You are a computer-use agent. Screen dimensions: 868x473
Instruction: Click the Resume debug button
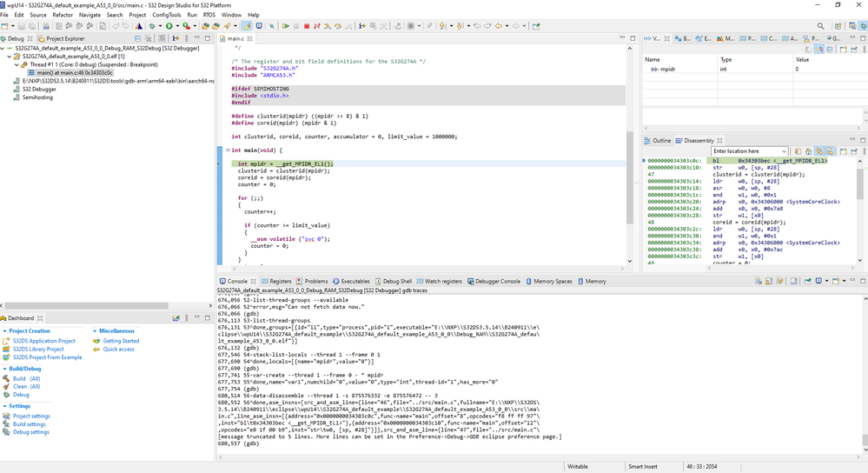coord(286,26)
